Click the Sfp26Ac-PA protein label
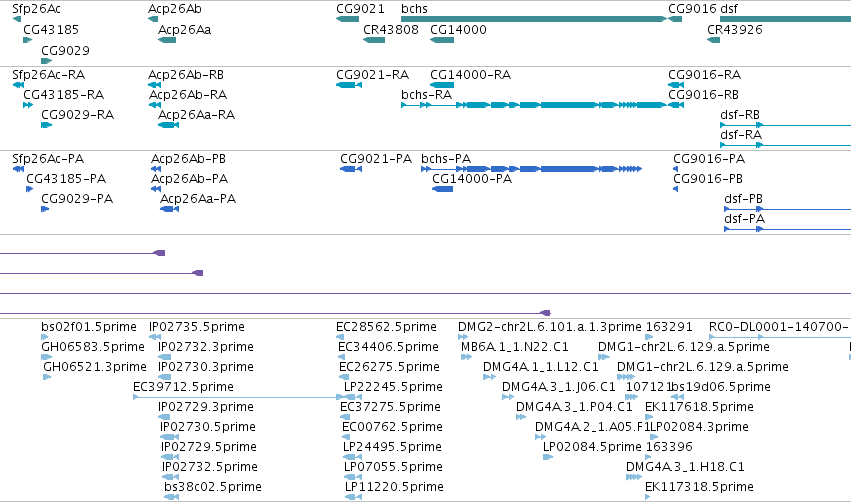 pos(48,158)
